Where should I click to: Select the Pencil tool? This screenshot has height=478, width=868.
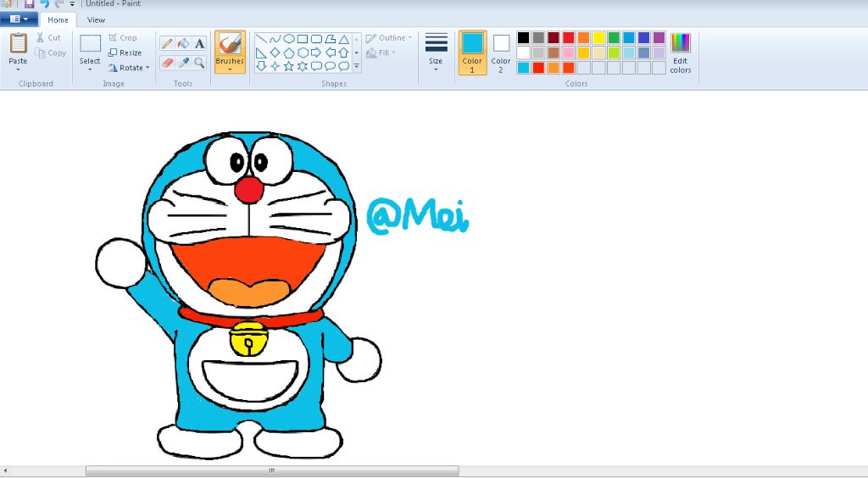point(167,43)
